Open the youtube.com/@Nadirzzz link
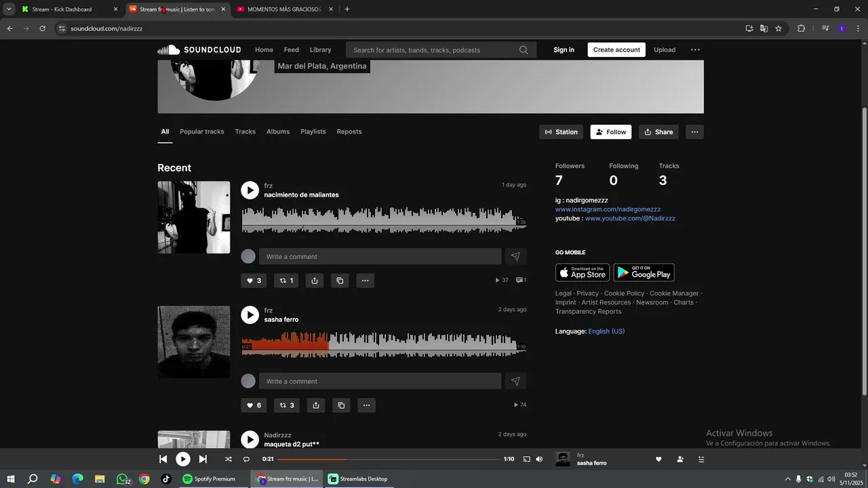The height and width of the screenshot is (488, 868). click(x=630, y=218)
